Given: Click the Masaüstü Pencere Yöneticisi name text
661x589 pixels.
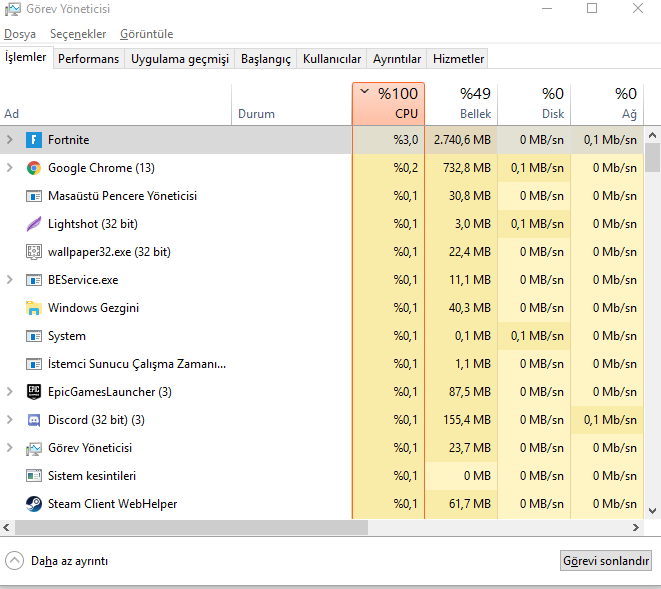Looking at the screenshot, I should click(122, 196).
